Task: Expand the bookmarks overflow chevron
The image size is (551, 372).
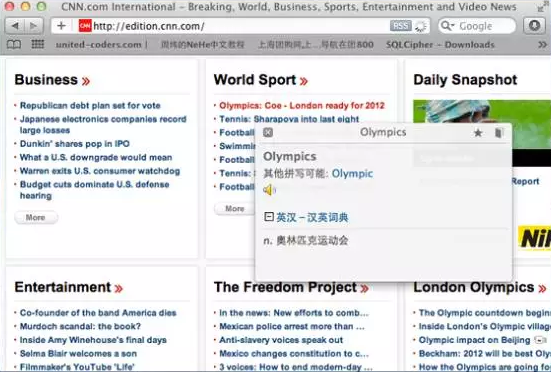Action: [542, 45]
